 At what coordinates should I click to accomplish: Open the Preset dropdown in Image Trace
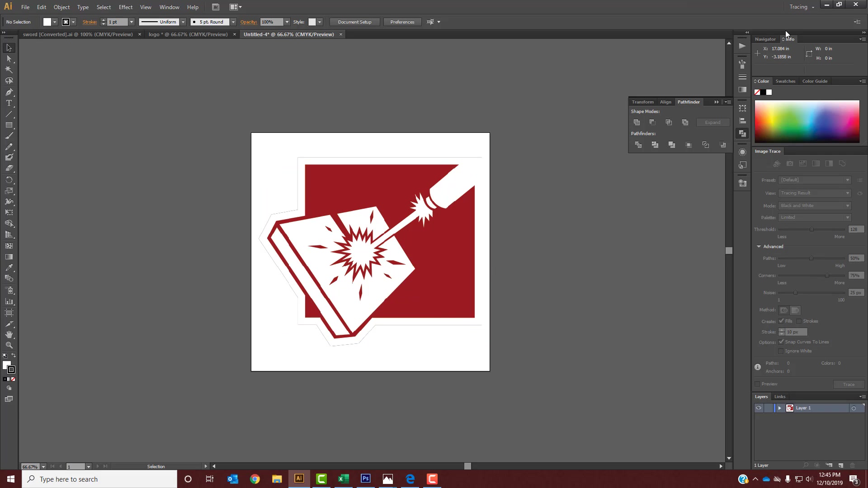click(814, 180)
